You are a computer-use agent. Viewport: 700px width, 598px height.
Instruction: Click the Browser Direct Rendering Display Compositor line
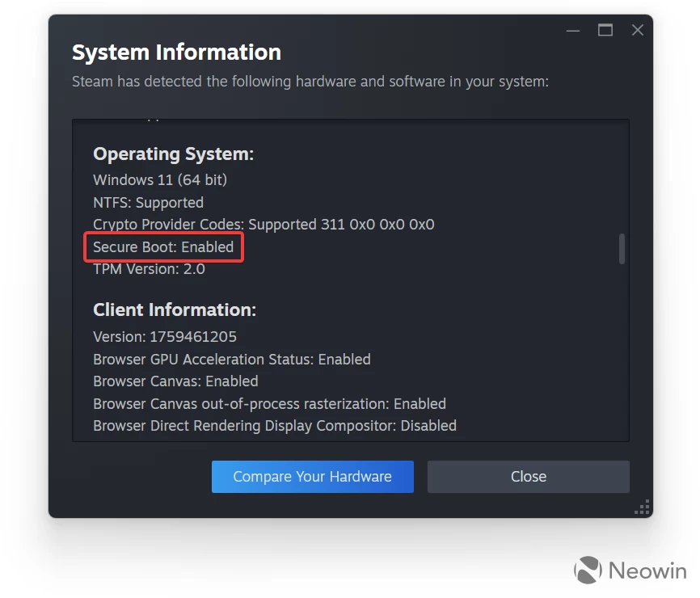pos(275,426)
